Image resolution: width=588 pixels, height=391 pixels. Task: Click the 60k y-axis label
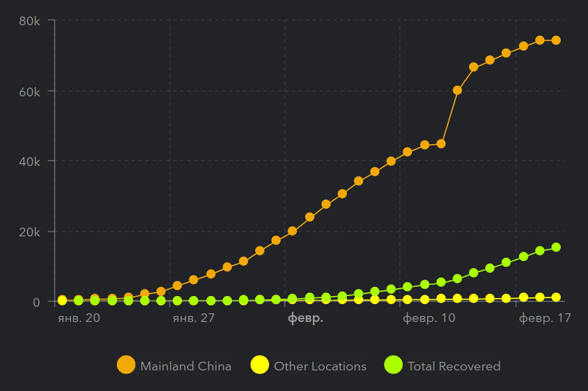29,91
